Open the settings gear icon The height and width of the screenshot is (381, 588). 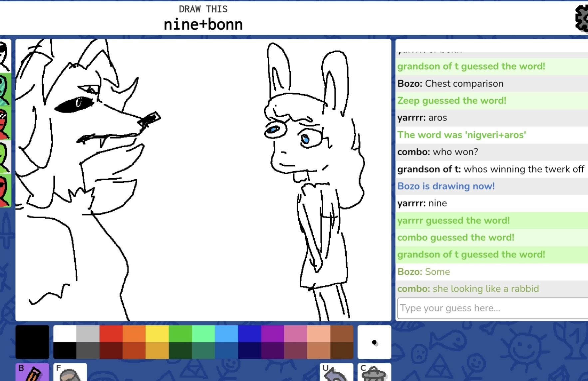pyautogui.click(x=582, y=18)
